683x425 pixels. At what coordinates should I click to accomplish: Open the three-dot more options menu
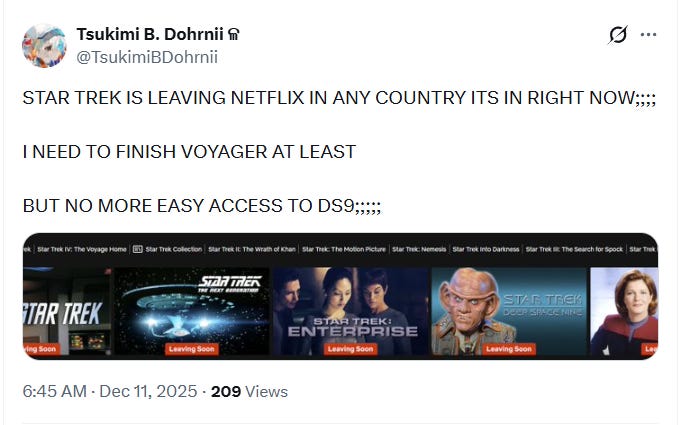click(x=648, y=35)
